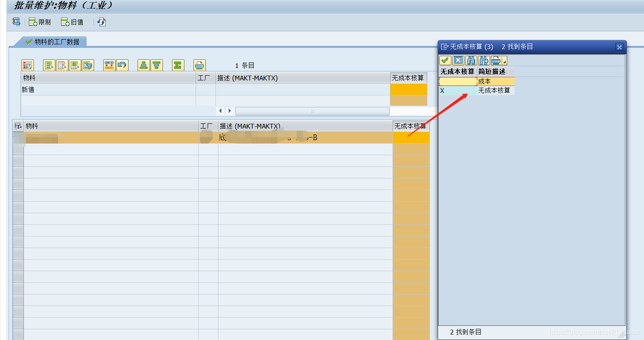Click the green checkmark copy icon in the popup
Viewport: 644px width, 340px height.
445,61
